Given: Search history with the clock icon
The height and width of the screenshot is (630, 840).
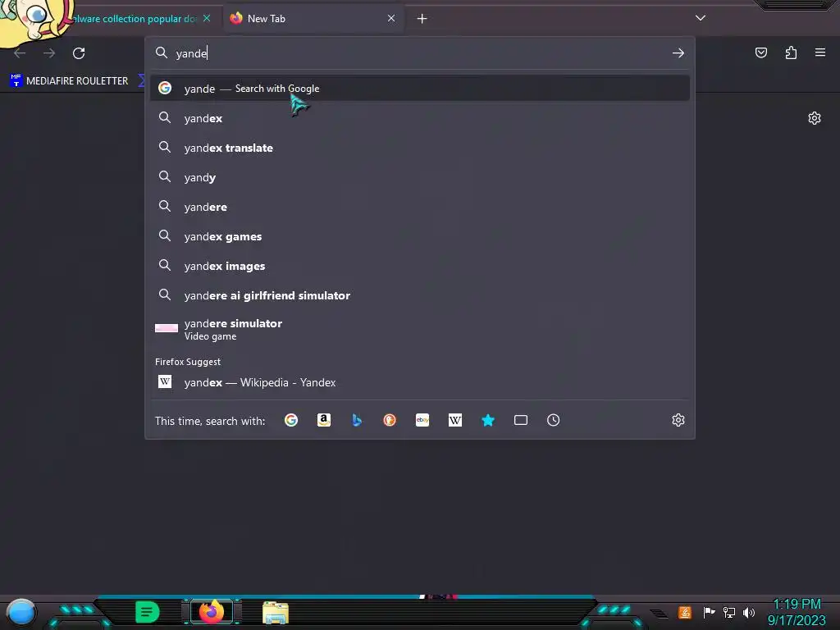Looking at the screenshot, I should (x=554, y=421).
